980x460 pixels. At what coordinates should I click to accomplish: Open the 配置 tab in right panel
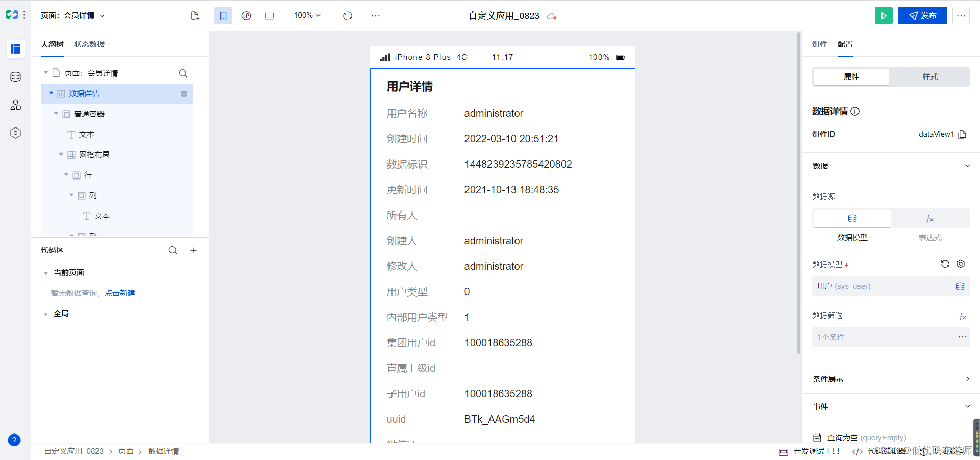click(x=845, y=44)
